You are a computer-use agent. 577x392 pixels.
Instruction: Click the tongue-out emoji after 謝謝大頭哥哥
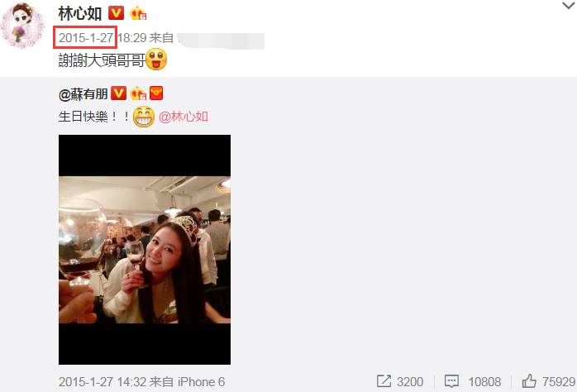tap(156, 60)
